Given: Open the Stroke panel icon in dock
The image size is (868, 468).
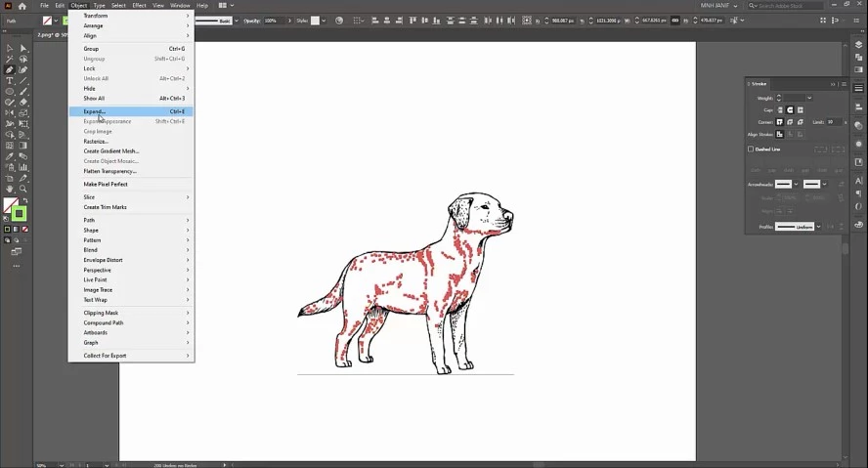Looking at the screenshot, I should (858, 89).
